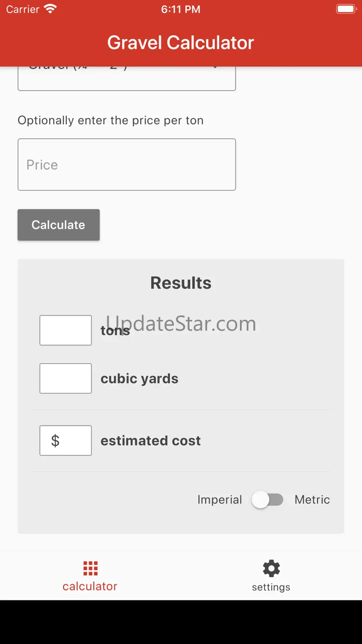Open the settings tab label
The height and width of the screenshot is (644, 362).
(271, 587)
